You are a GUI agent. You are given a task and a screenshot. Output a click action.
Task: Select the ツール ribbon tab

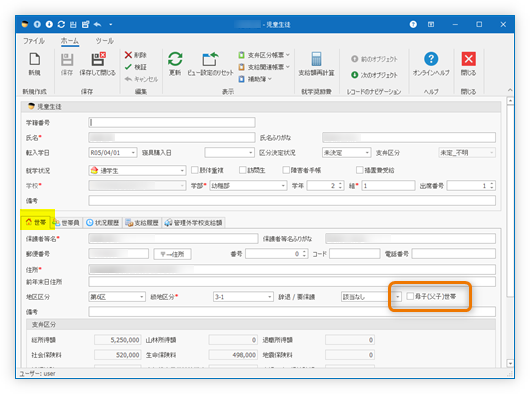coord(104,41)
